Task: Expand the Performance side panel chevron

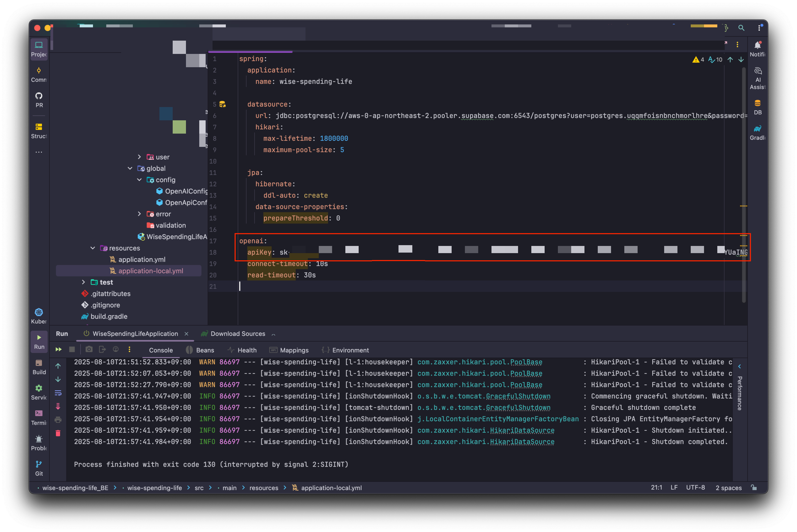Action: (x=739, y=367)
